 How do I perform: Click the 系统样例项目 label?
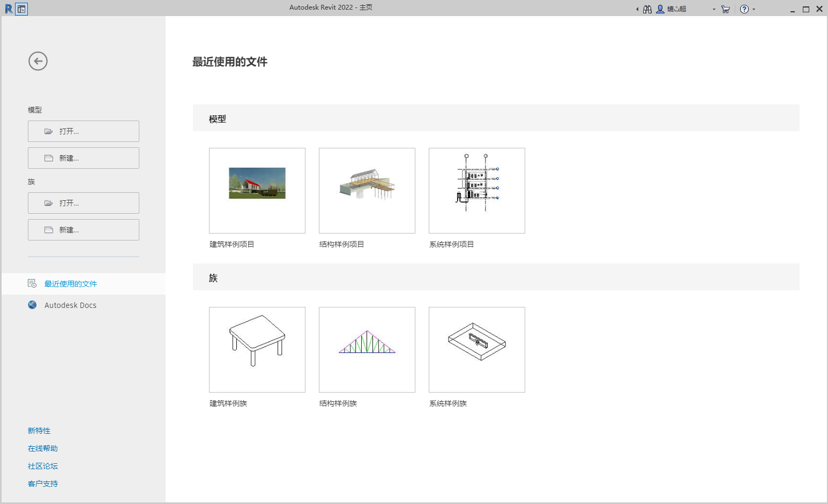pyautogui.click(x=451, y=244)
